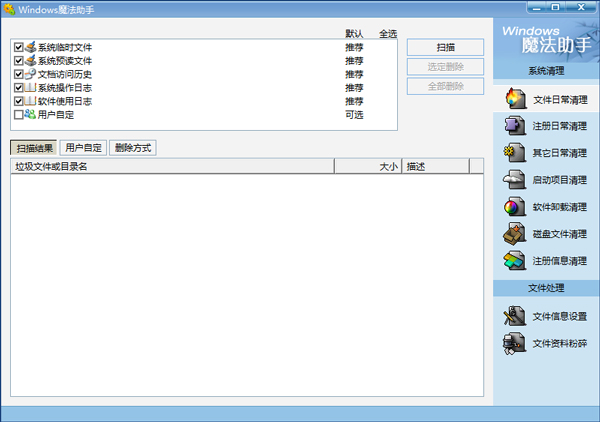
Task: Open 磁盘文件清理 box icon
Action: pos(515,234)
